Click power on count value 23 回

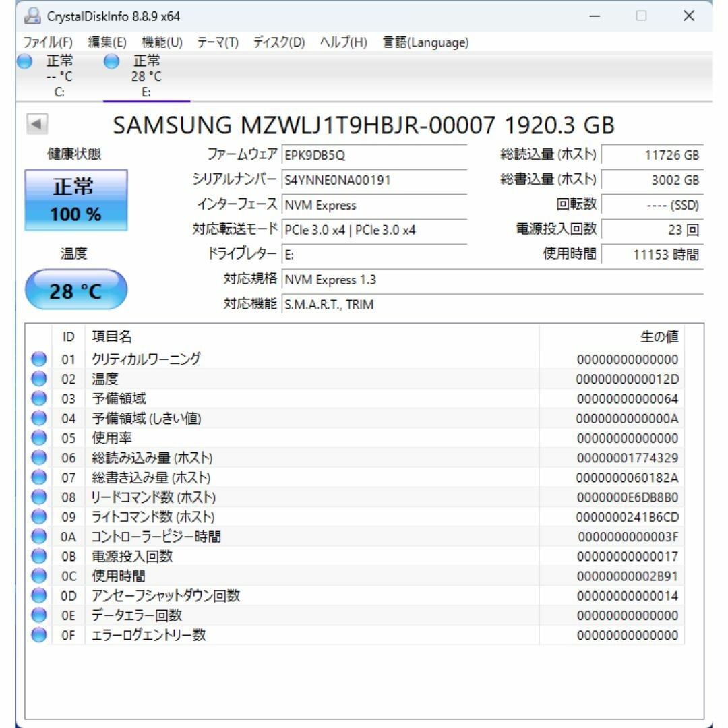[653, 230]
